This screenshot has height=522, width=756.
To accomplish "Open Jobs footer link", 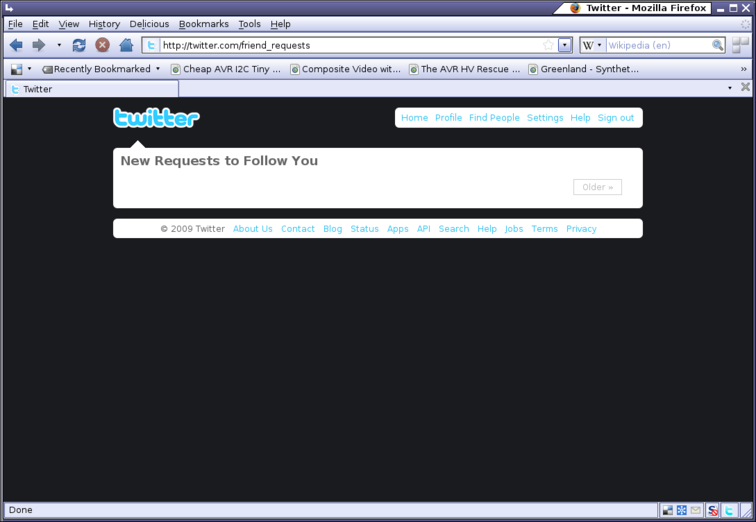I will pyautogui.click(x=514, y=229).
